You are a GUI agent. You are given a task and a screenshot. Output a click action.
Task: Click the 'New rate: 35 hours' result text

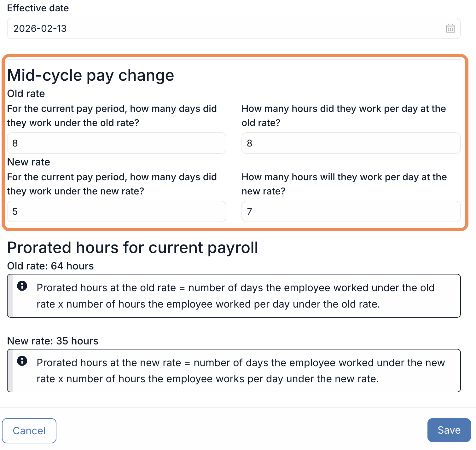point(53,341)
